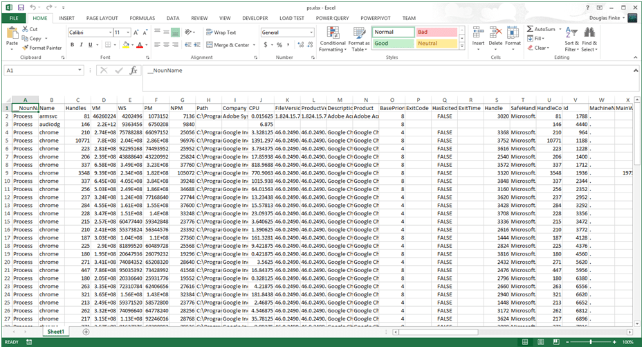
Task: Click the Insert Function fx icon
Action: tap(134, 71)
